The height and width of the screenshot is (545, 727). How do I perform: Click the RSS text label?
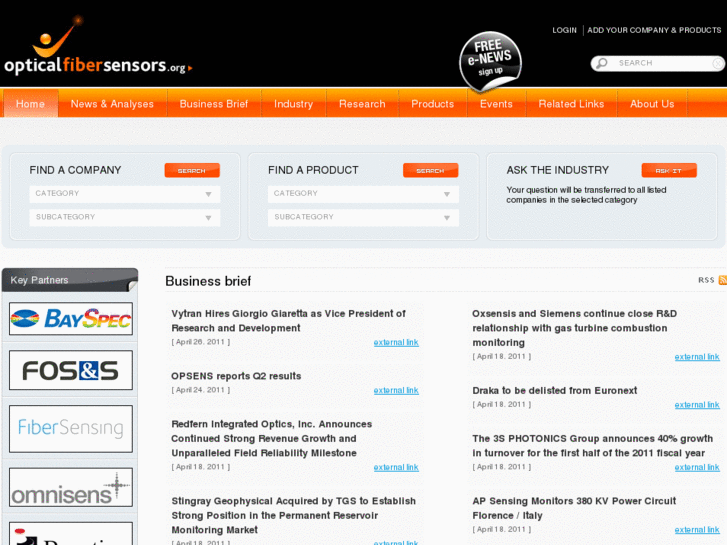pyautogui.click(x=706, y=280)
